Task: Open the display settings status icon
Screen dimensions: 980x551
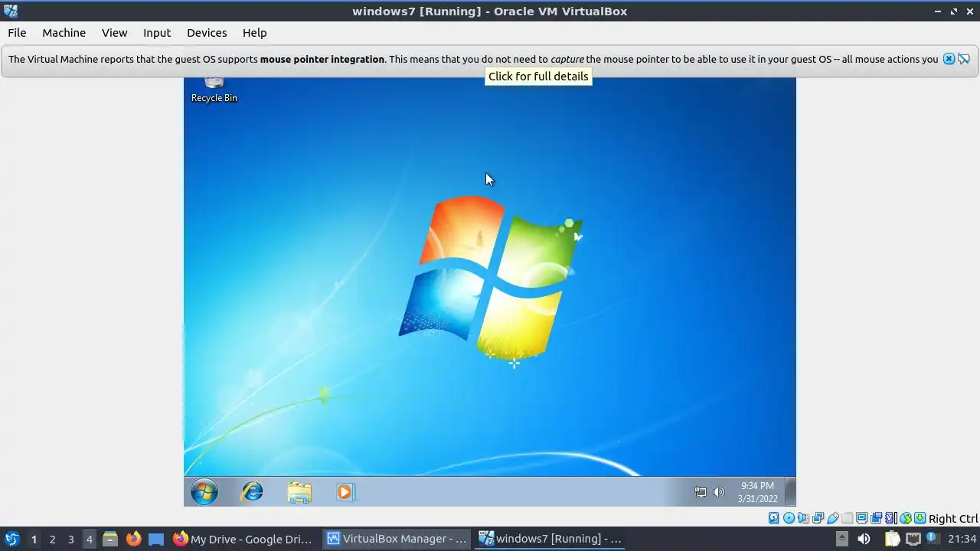Action: 861,518
